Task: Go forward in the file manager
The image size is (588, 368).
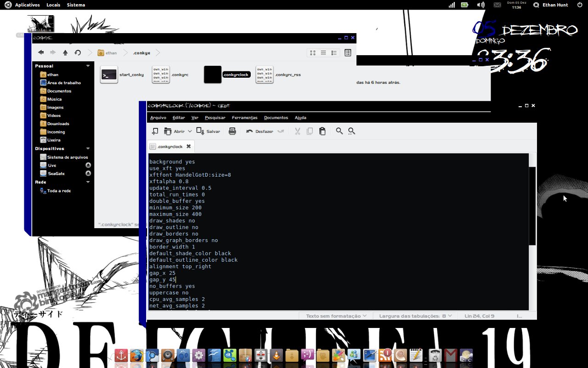Action: (x=53, y=53)
